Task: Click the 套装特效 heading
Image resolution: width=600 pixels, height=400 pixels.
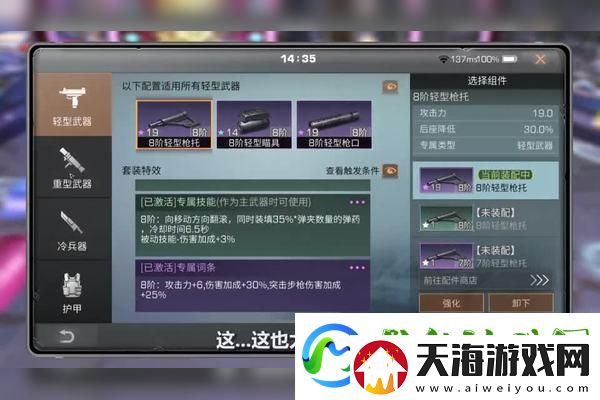Action: (141, 170)
